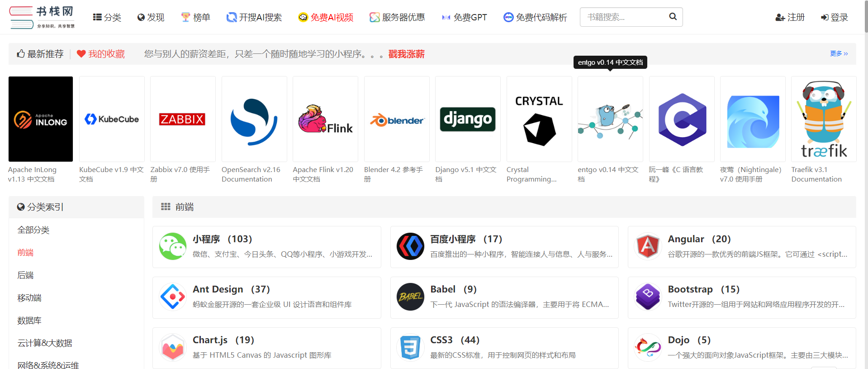The height and width of the screenshot is (369, 868).
Task: Click the 登录 login link
Action: [x=834, y=17]
